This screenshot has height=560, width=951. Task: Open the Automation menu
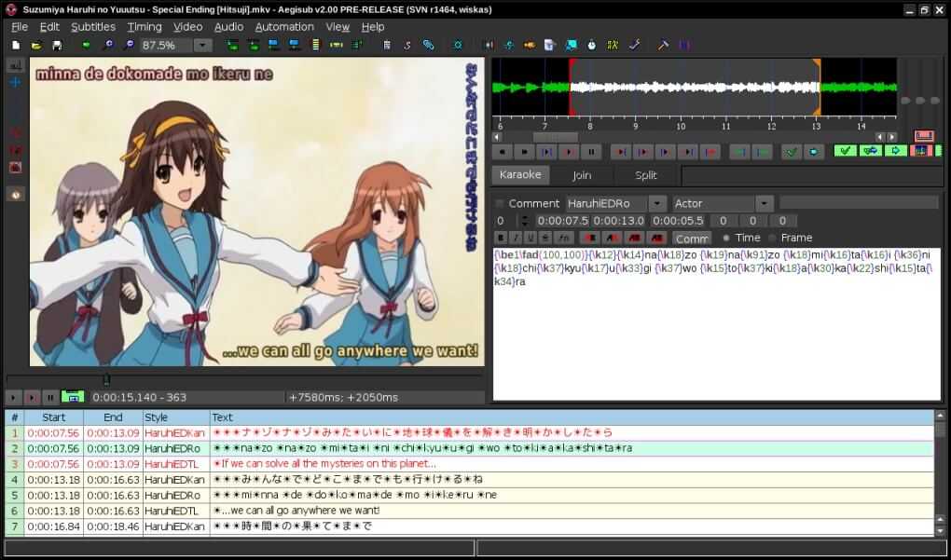click(284, 27)
